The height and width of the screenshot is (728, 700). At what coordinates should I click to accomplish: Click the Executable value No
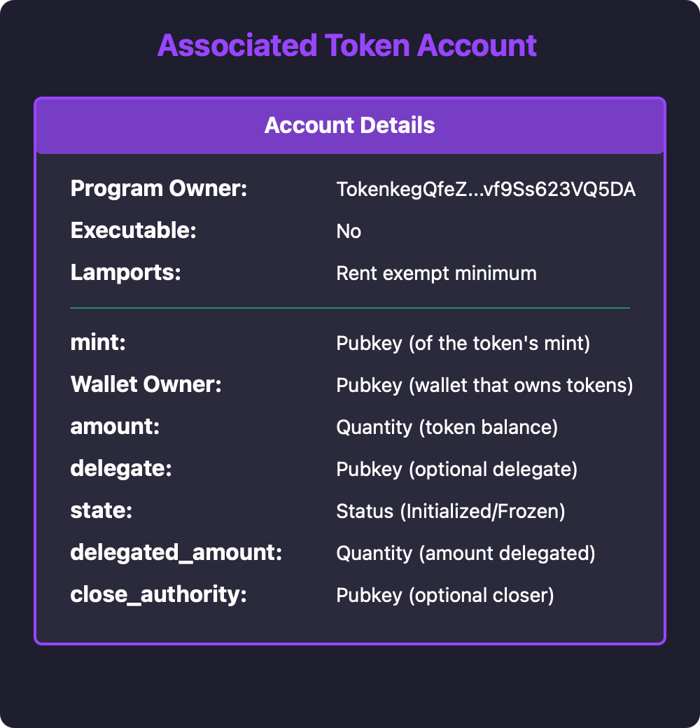click(349, 232)
